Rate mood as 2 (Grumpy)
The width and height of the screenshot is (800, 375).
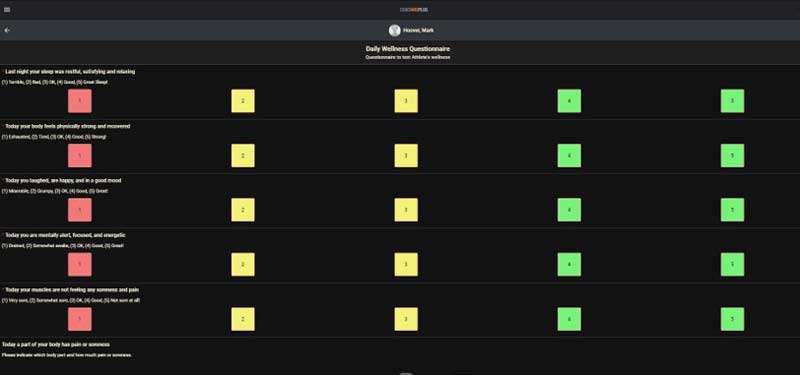(243, 210)
